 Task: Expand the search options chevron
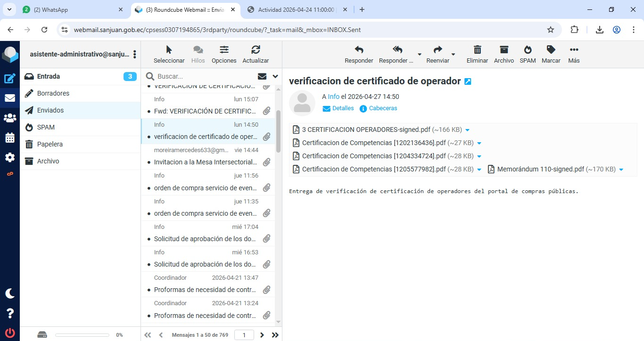275,76
